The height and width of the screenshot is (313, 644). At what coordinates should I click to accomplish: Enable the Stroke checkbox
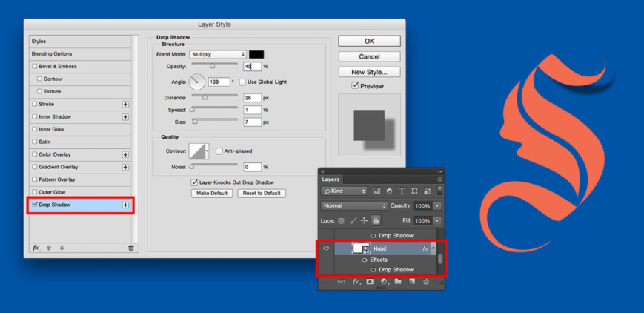pos(35,104)
